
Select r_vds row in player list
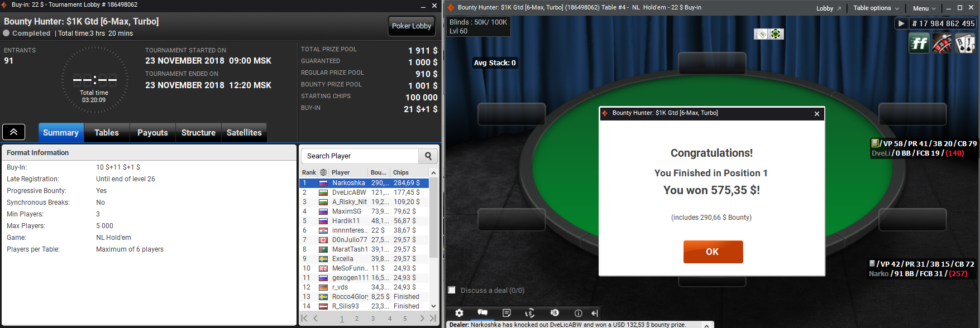[364, 287]
